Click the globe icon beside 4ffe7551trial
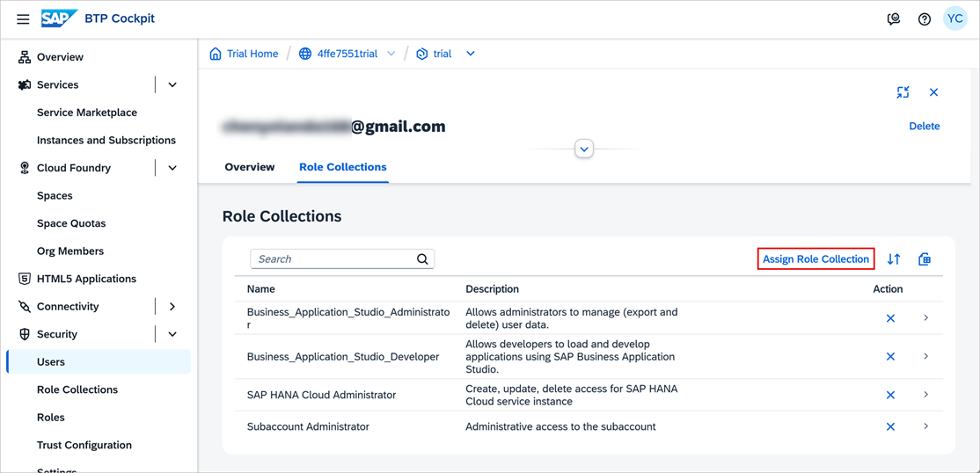 click(305, 54)
